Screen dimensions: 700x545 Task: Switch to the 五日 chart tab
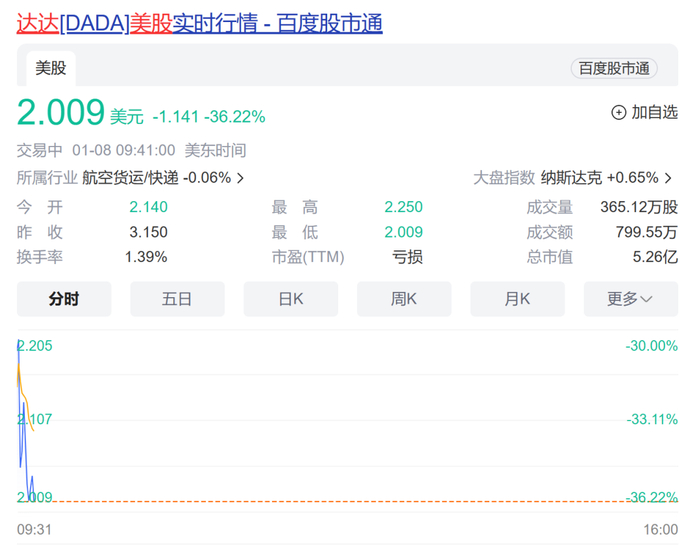[x=177, y=299]
